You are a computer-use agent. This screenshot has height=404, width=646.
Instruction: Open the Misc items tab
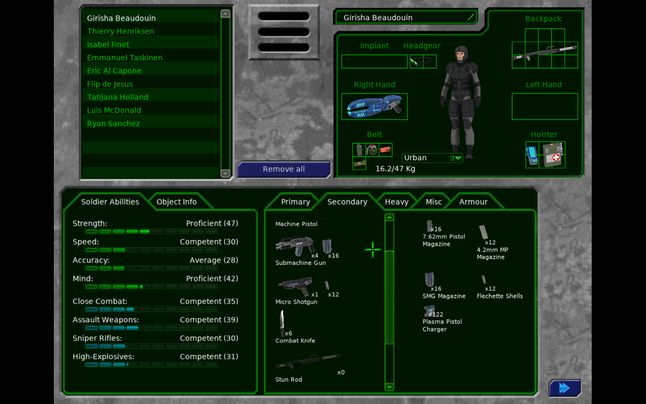click(x=433, y=202)
